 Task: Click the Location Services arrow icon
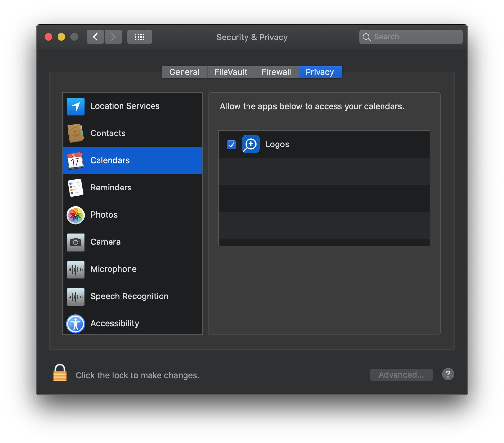76,106
